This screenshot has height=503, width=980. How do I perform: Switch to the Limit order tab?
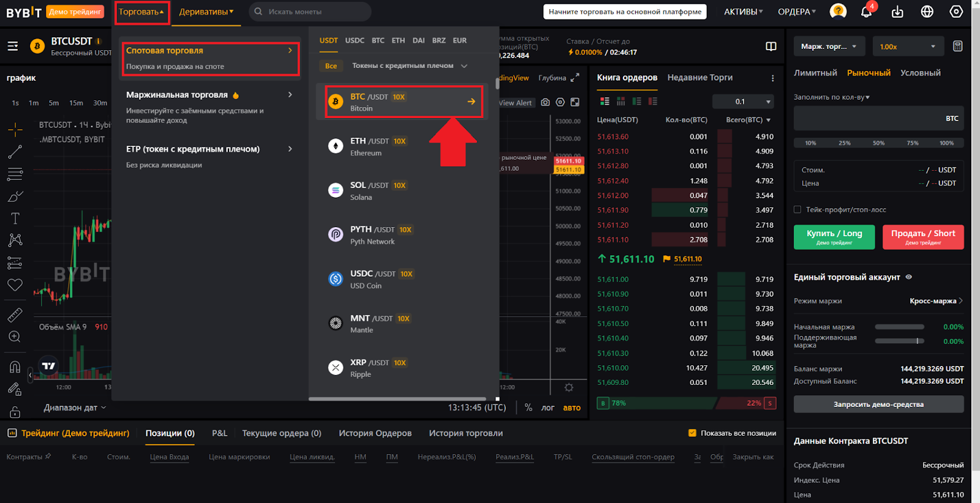coord(815,73)
